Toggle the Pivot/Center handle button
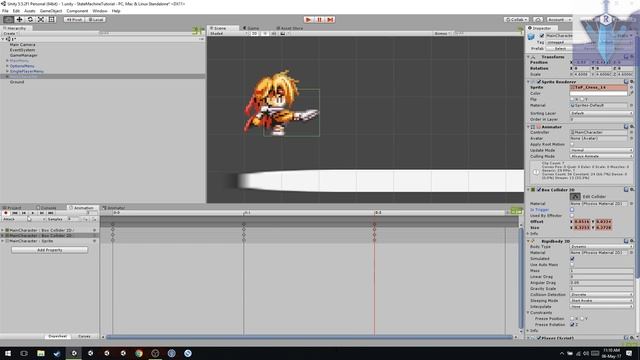 74,19
